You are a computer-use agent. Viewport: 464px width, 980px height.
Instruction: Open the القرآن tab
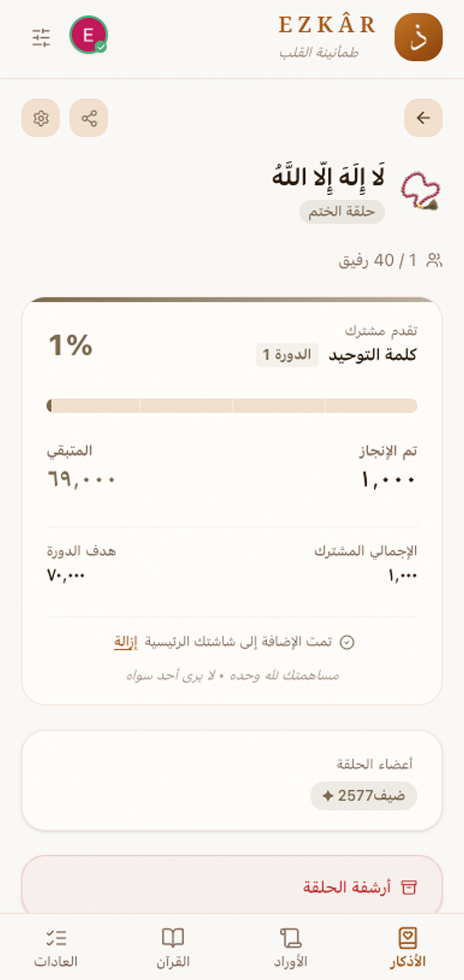coord(173,947)
